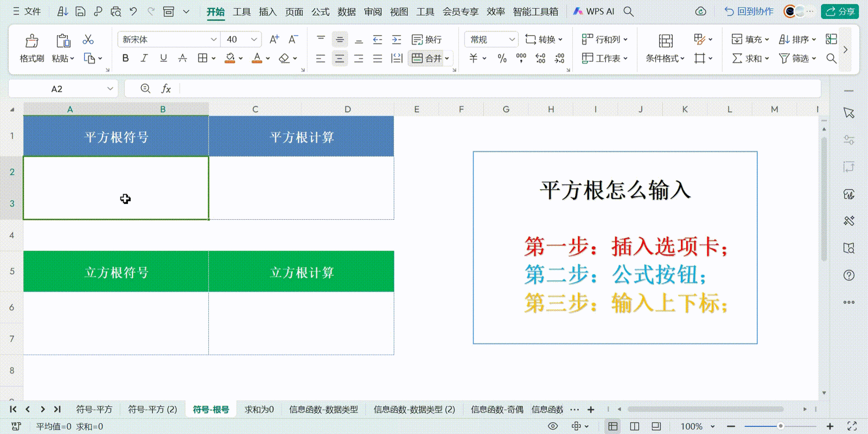Click the Undo arrow icon
The width and height of the screenshot is (868, 434).
[133, 11]
